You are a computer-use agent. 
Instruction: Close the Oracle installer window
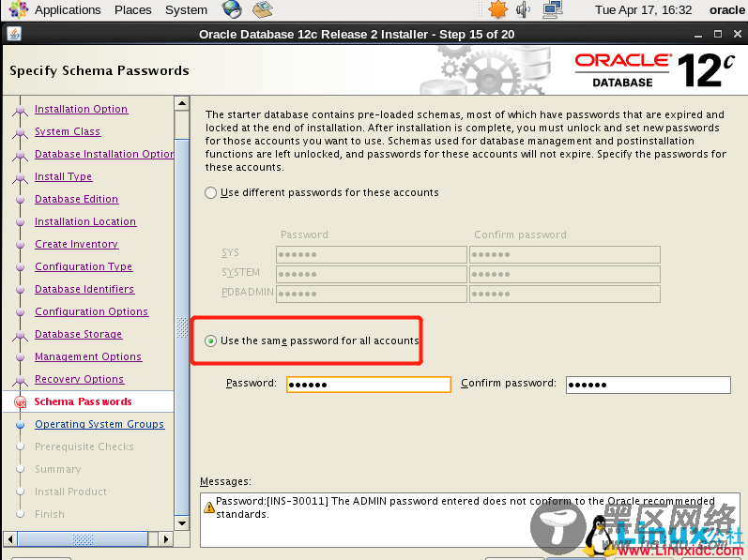(x=737, y=34)
